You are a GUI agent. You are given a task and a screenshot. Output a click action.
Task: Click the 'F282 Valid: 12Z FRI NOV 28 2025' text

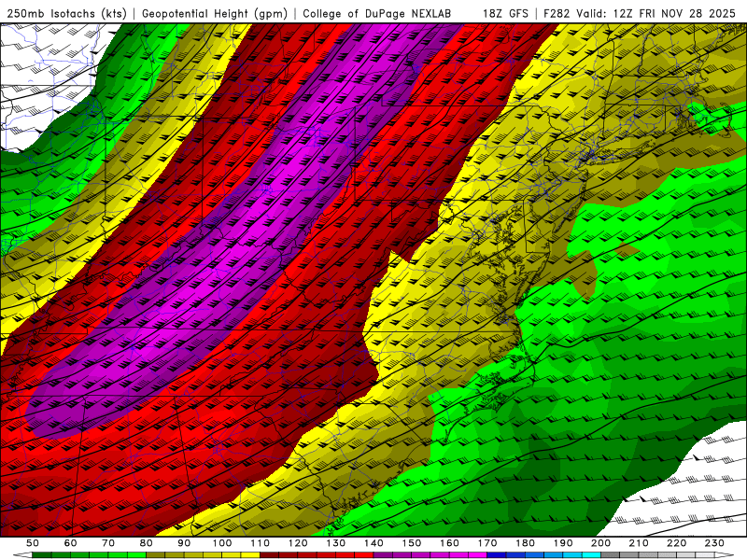(x=640, y=13)
